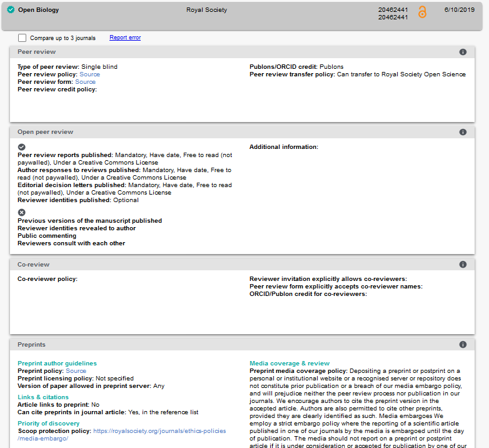Click the Royal Society publisher name
The image size is (489, 448).
207,9
